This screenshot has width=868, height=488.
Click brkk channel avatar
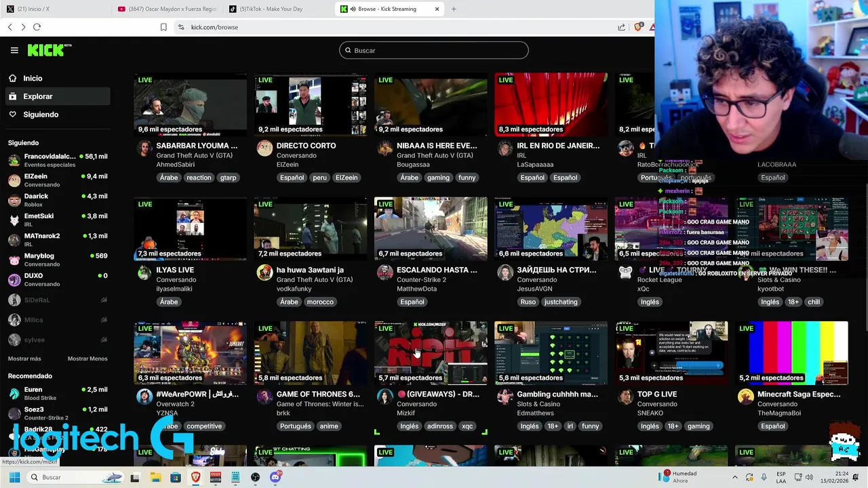click(264, 396)
